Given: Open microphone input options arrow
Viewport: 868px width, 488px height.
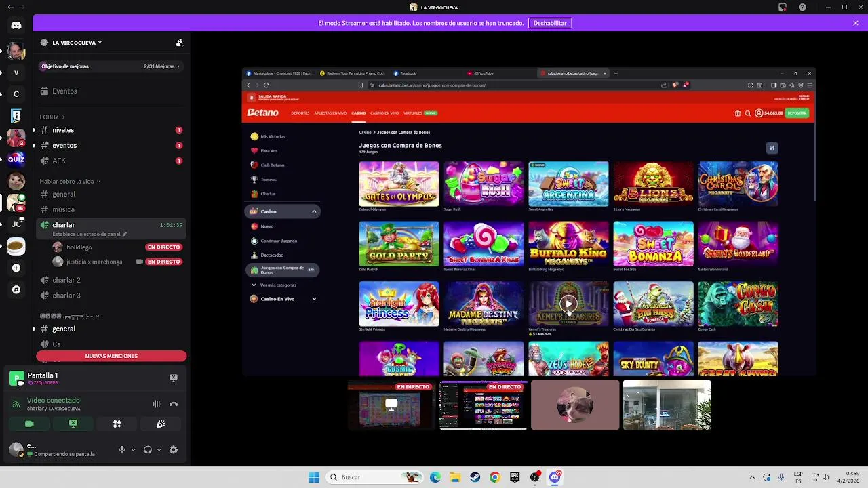Looking at the screenshot, I should pyautogui.click(x=133, y=449).
